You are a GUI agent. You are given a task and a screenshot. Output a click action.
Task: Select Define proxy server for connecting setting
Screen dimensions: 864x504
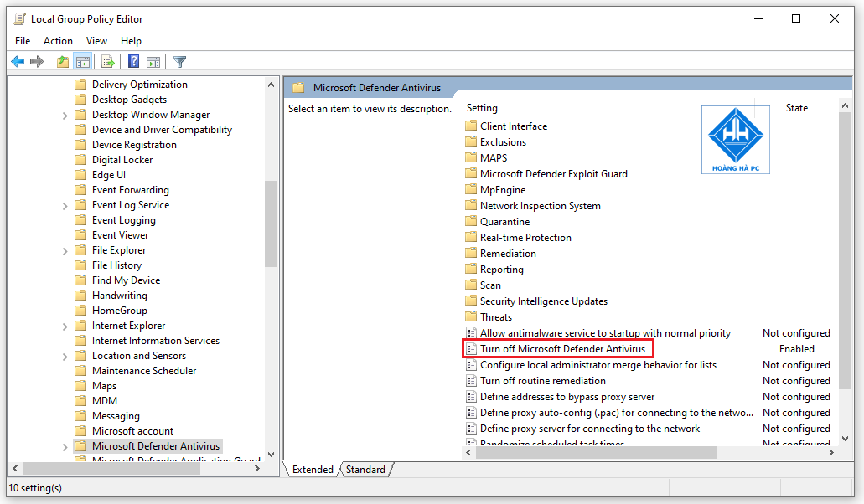[590, 429]
